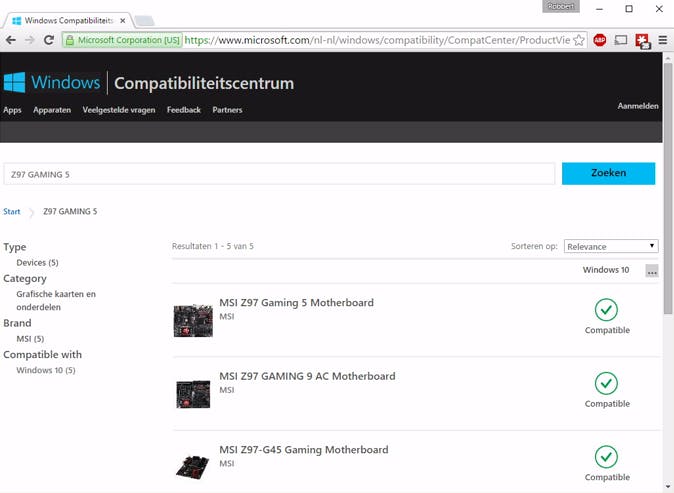This screenshot has width=674, height=493.
Task: Click the Zoeken search button
Action: tap(608, 173)
